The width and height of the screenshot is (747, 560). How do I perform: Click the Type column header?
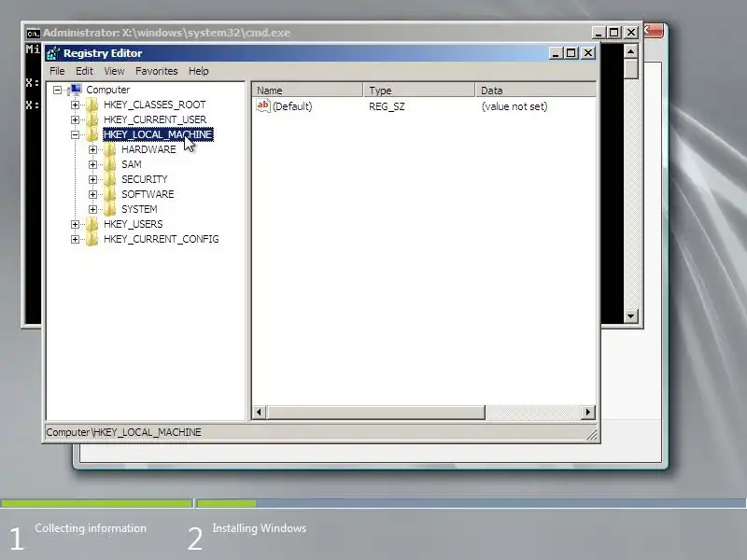(x=418, y=90)
